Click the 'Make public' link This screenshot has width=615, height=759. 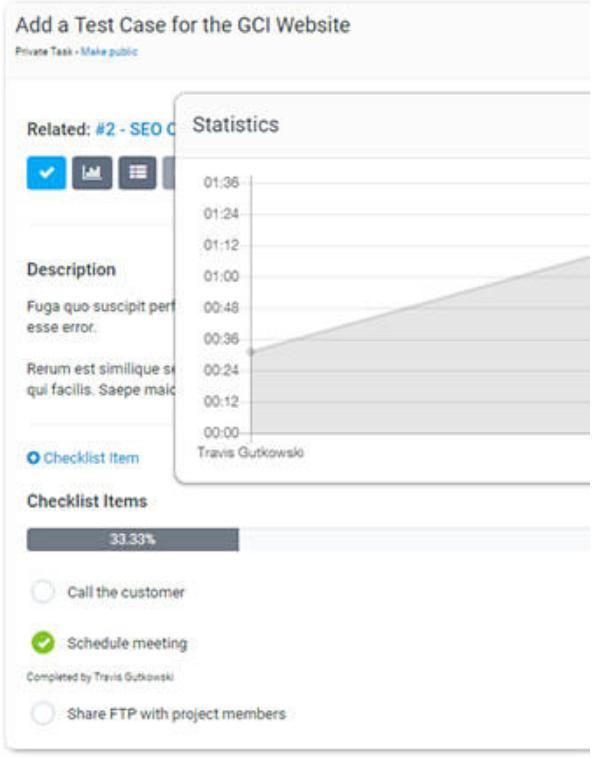pyautogui.click(x=115, y=52)
